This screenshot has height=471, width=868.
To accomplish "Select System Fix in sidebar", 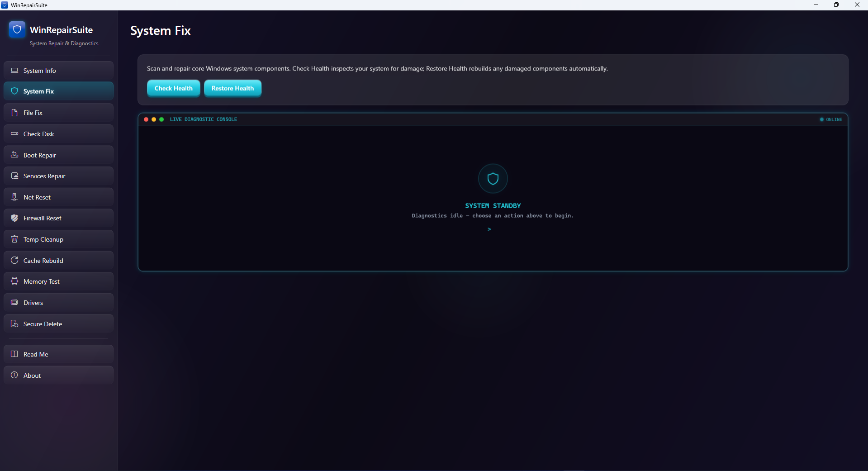I will tap(58, 91).
